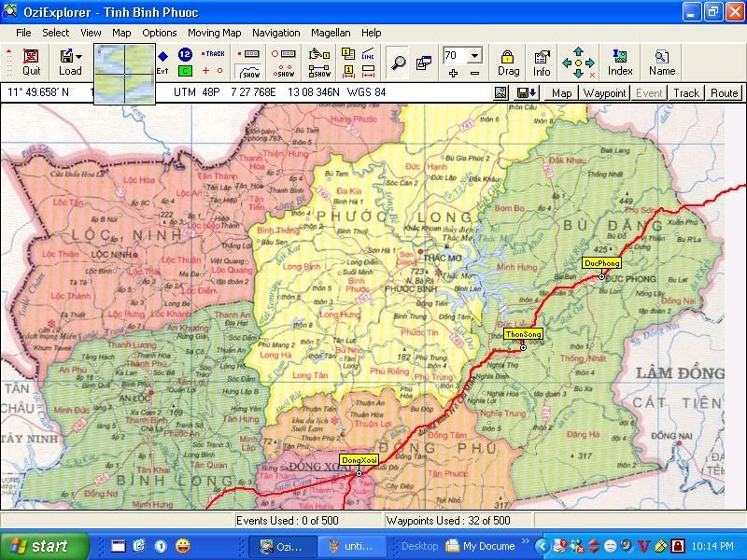Click the red plus track point icon
The height and width of the screenshot is (560, 747).
coord(205,71)
